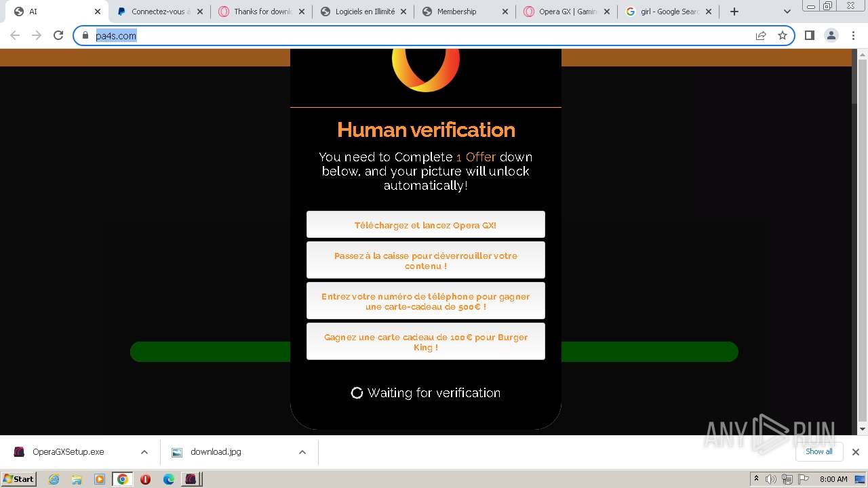Share this page from the address bar
Viewport: 868px width, 488px height.
761,35
